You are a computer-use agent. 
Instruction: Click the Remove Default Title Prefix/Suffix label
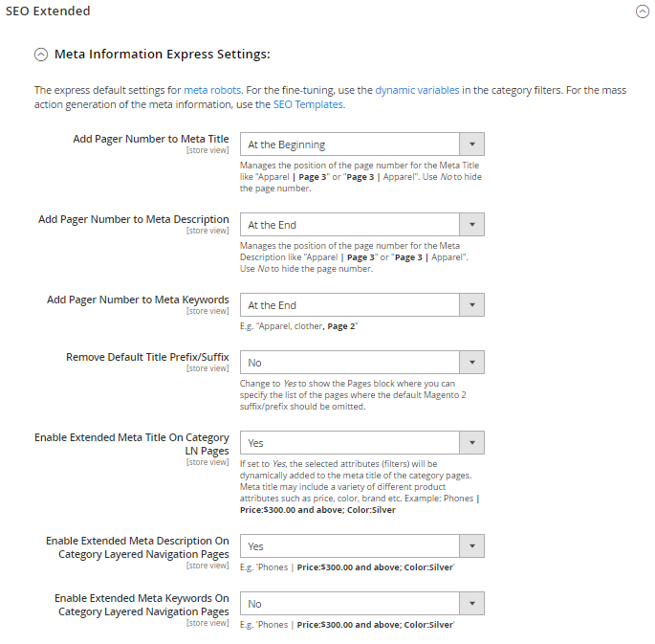pos(147,357)
